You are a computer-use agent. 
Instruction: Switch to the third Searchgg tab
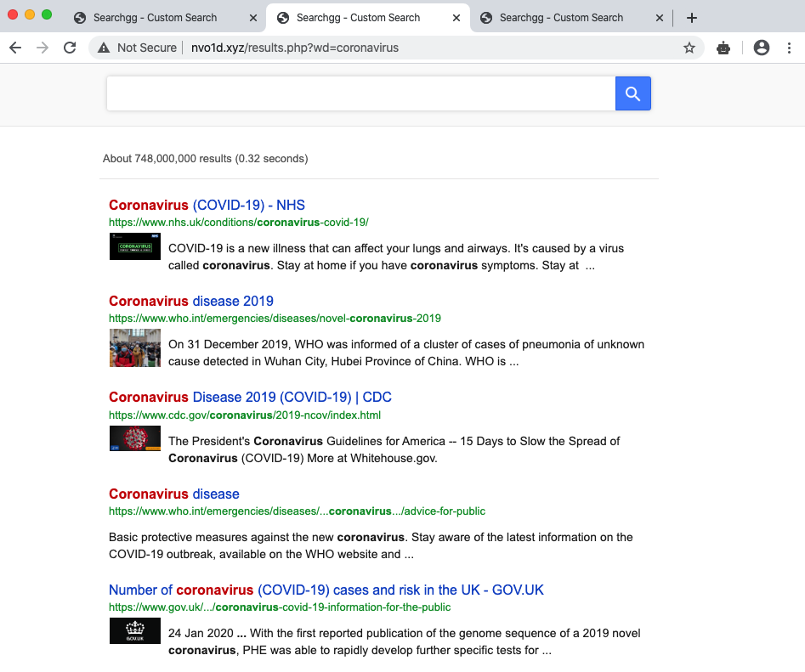point(561,18)
